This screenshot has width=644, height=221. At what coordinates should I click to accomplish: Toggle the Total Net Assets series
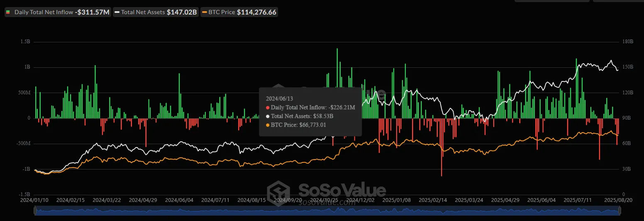pos(156,12)
